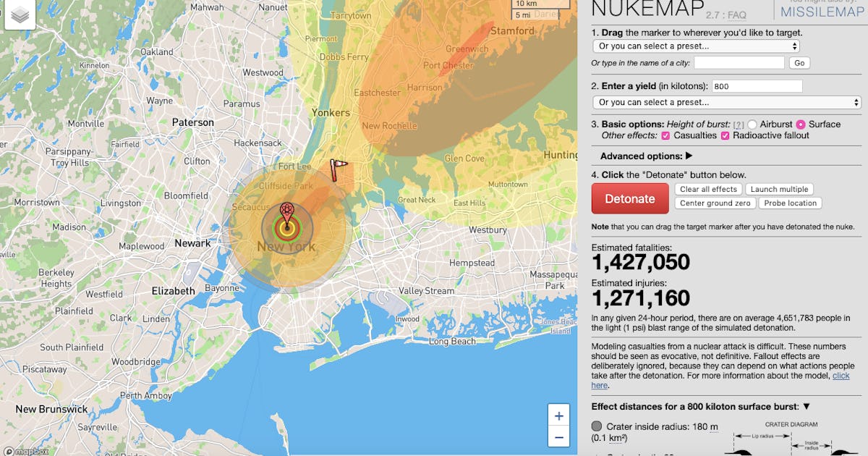Image resolution: width=868 pixels, height=456 pixels.
Task: Click inside the yield kilotons input field
Action: [x=757, y=85]
